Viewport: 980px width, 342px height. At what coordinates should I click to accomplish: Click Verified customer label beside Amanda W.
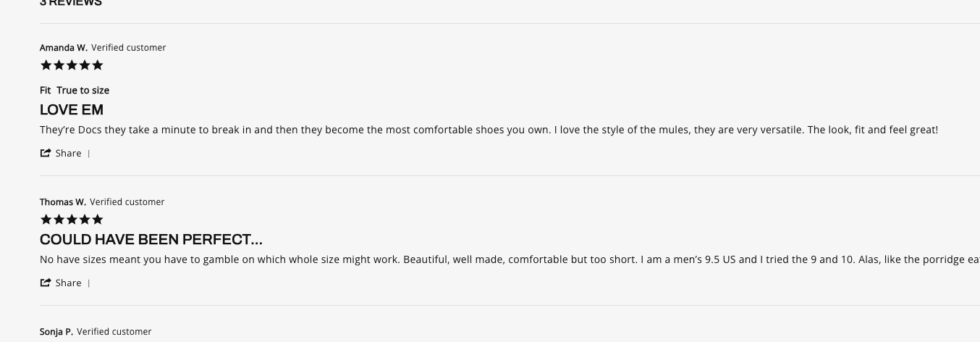pyautogui.click(x=129, y=48)
